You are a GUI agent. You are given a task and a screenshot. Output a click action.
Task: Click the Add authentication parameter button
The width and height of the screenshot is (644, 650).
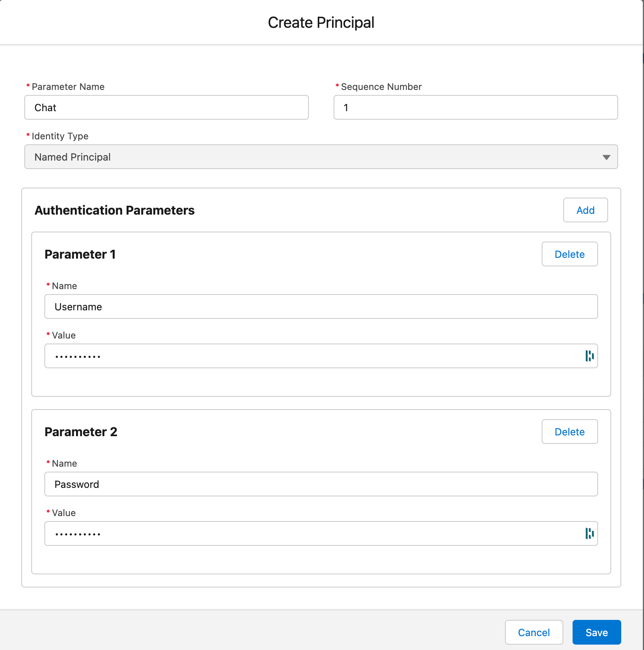[585, 210]
